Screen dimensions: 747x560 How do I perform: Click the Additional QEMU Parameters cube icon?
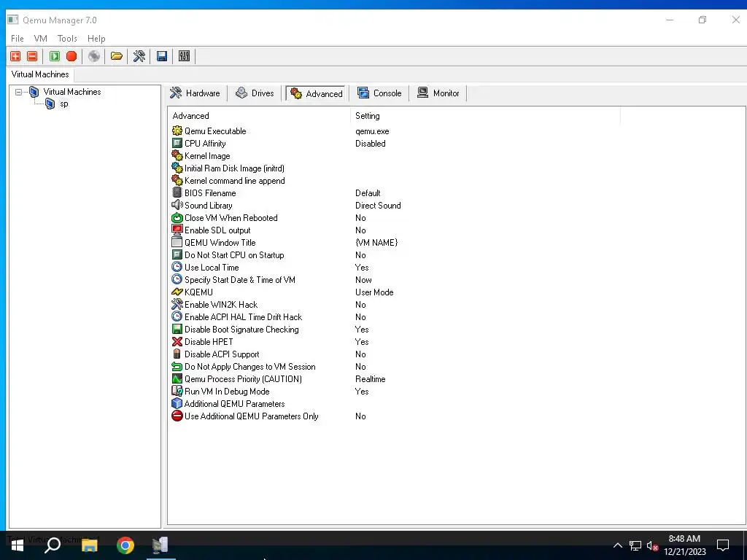pyautogui.click(x=177, y=403)
